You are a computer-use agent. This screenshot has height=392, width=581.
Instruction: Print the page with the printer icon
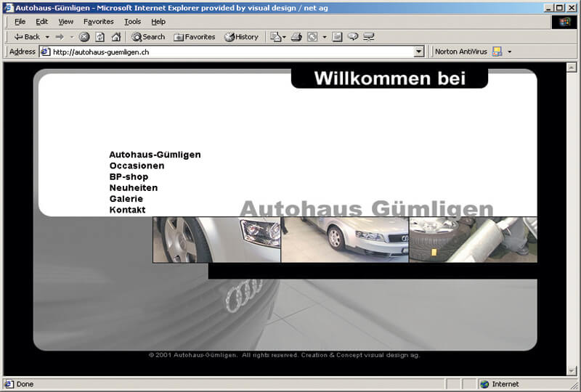[x=296, y=37]
